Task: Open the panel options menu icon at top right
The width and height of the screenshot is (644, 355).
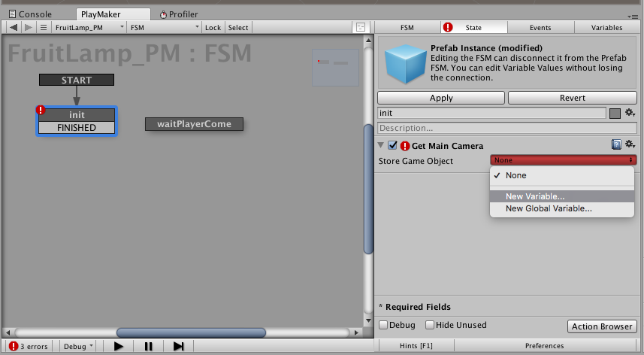Action: 633,17
